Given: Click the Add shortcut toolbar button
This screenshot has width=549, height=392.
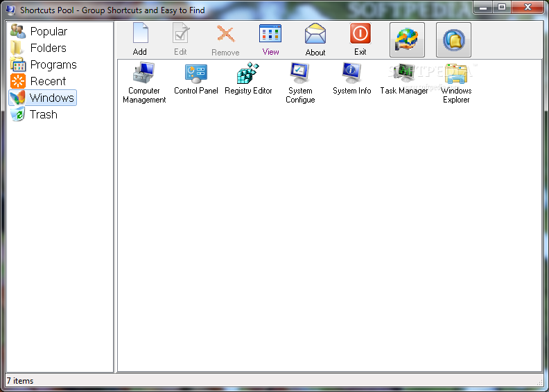Looking at the screenshot, I should [x=140, y=39].
